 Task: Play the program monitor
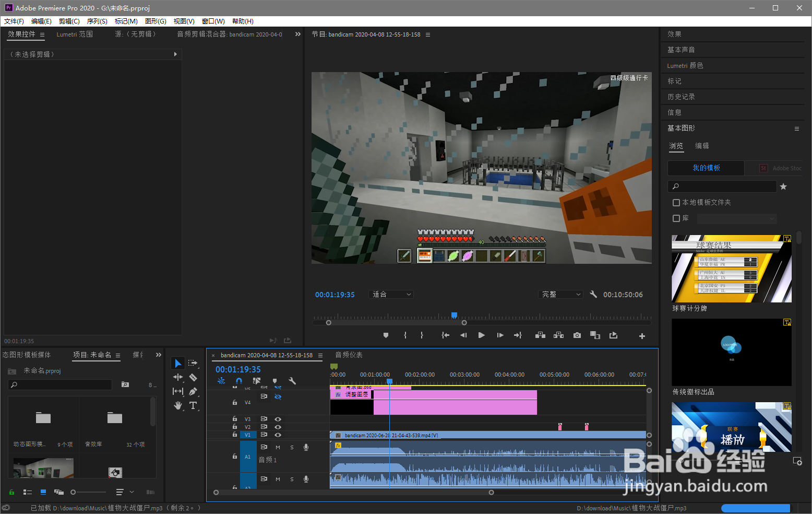481,335
